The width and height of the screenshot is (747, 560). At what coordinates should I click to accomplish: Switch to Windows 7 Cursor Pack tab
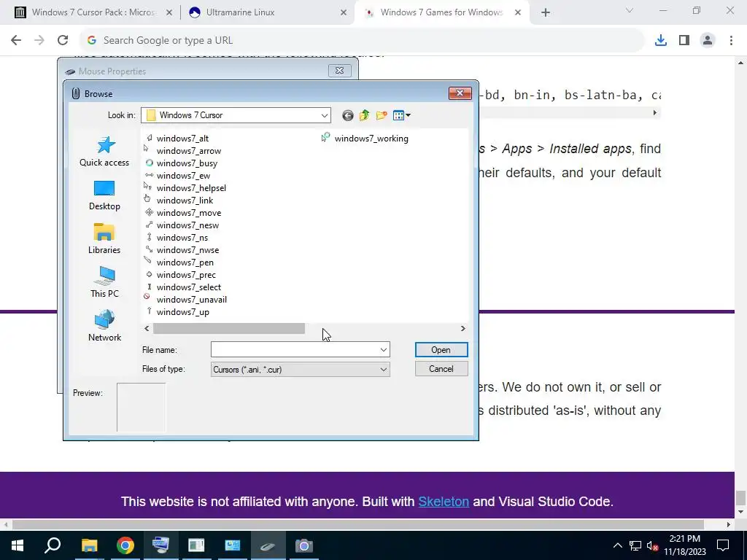93,12
